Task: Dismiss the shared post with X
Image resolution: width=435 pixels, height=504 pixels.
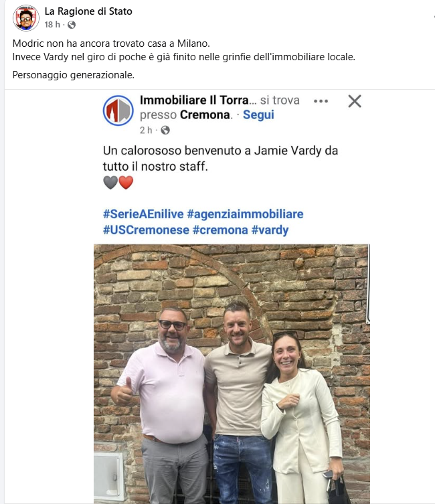Action: [x=355, y=101]
